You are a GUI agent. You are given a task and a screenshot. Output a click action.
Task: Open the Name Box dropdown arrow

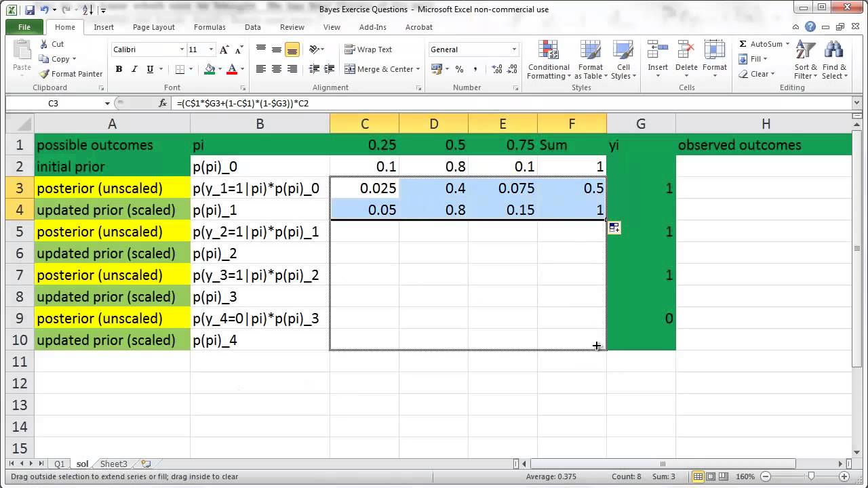[x=107, y=103]
